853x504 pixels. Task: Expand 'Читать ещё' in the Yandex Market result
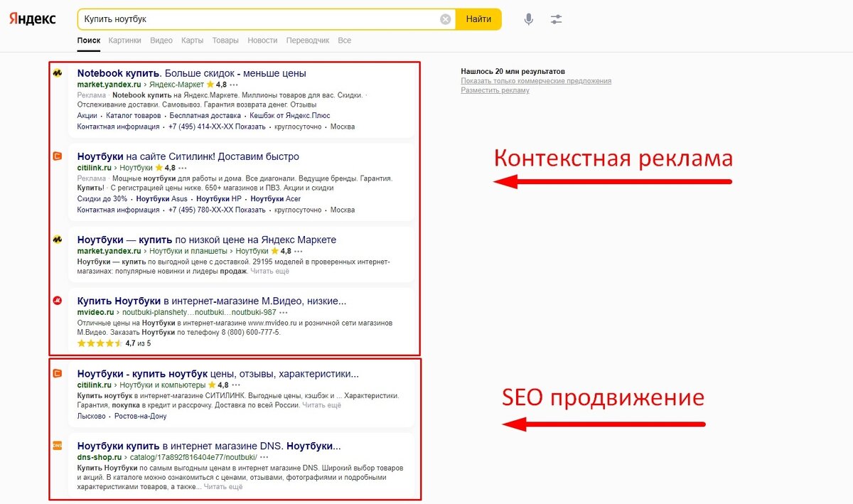pos(269,270)
